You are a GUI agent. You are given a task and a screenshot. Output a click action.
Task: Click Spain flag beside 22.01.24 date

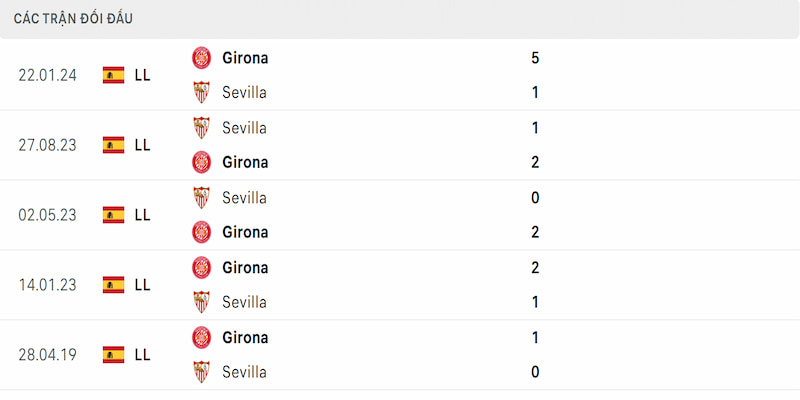(x=113, y=75)
